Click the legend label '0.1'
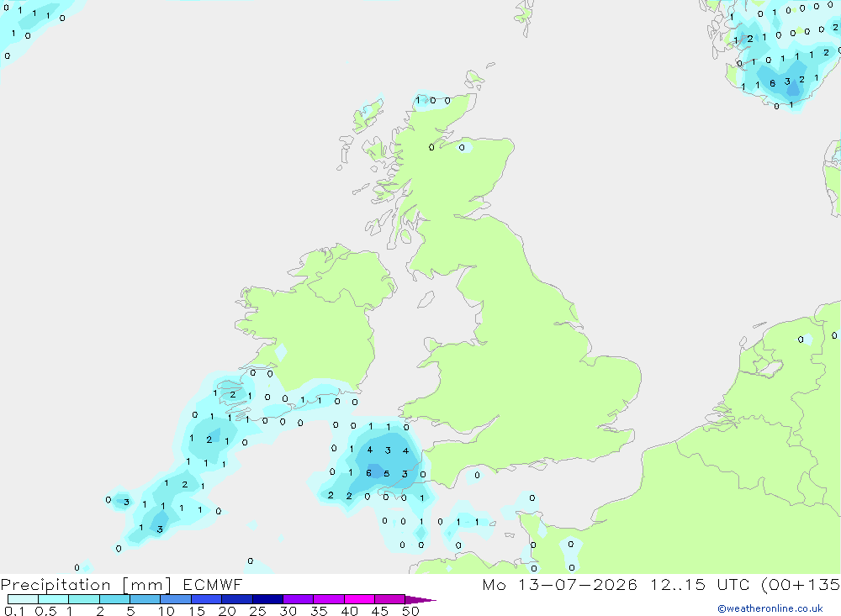Screen dimensions: 841x616 click(14, 611)
